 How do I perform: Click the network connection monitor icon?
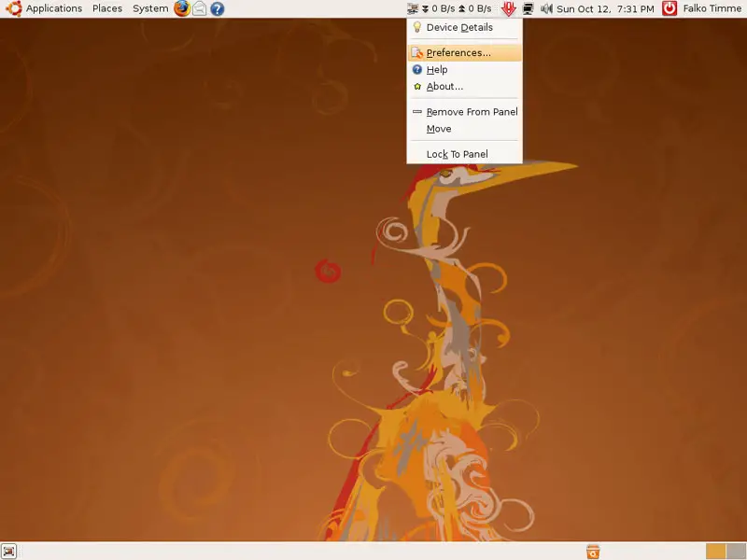tap(528, 8)
